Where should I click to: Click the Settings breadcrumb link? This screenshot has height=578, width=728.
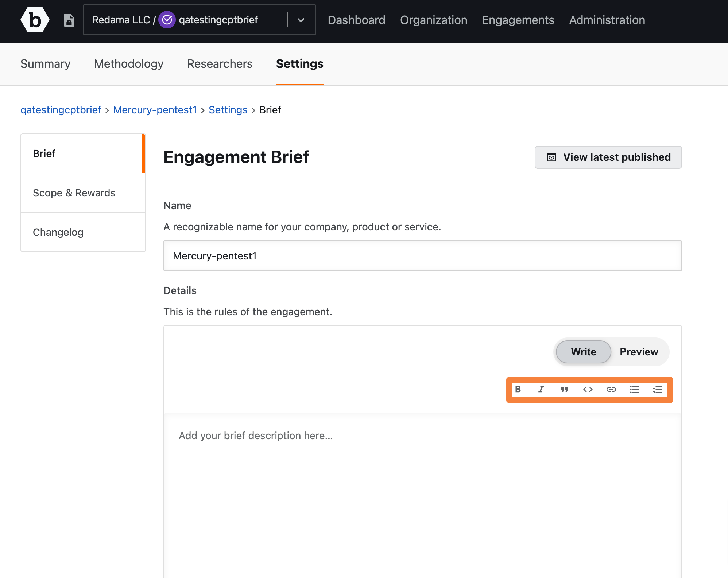pyautogui.click(x=228, y=110)
